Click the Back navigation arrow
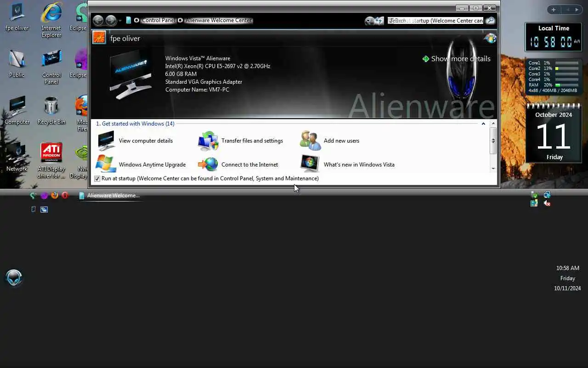The width and height of the screenshot is (588, 368). (98, 20)
